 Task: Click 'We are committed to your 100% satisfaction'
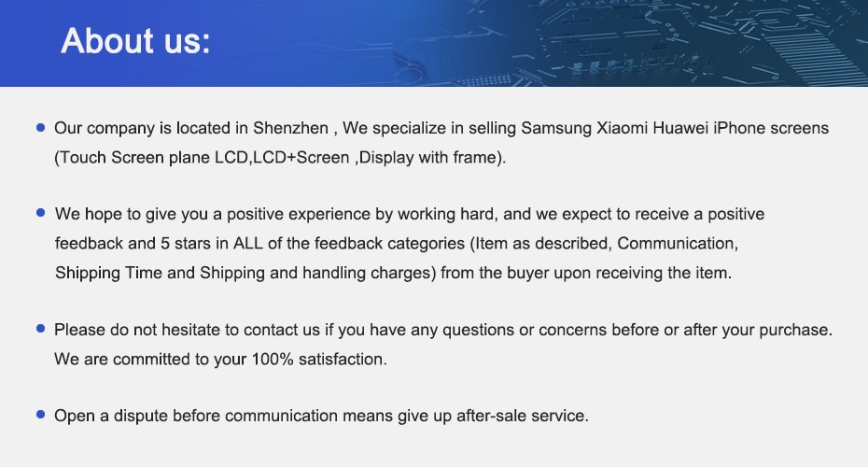click(x=218, y=359)
